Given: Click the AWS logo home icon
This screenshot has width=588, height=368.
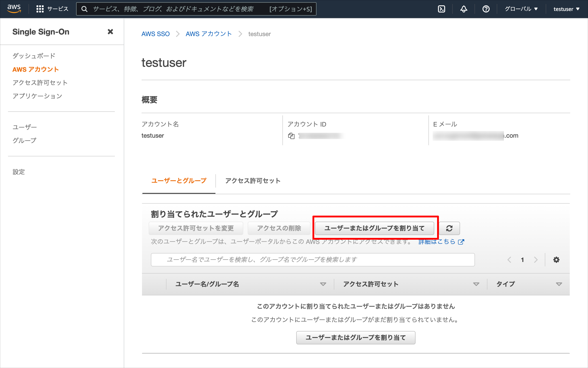Looking at the screenshot, I should coord(14,9).
